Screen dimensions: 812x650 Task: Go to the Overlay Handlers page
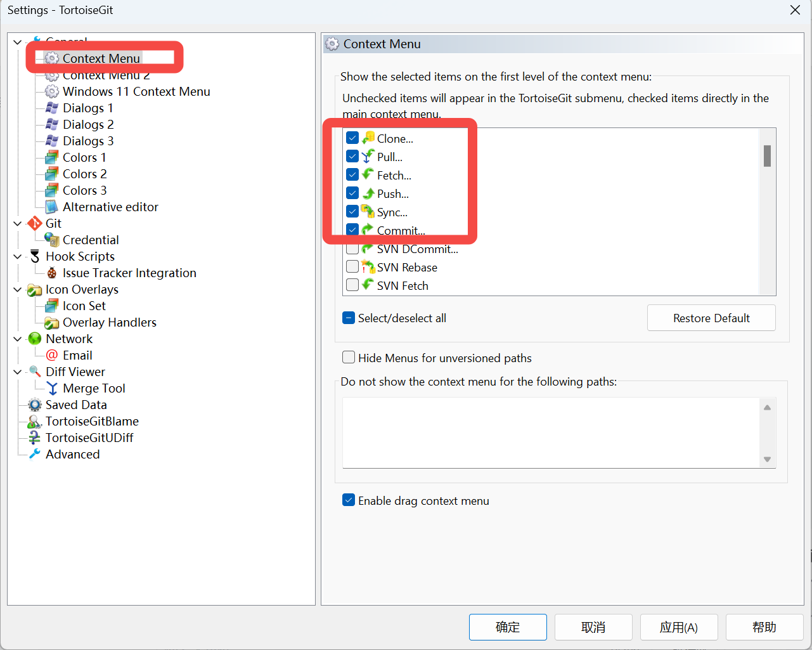pyautogui.click(x=110, y=323)
